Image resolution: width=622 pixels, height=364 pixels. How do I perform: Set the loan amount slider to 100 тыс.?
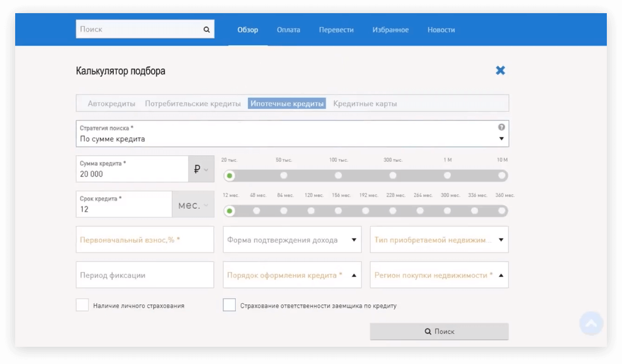pos(338,175)
